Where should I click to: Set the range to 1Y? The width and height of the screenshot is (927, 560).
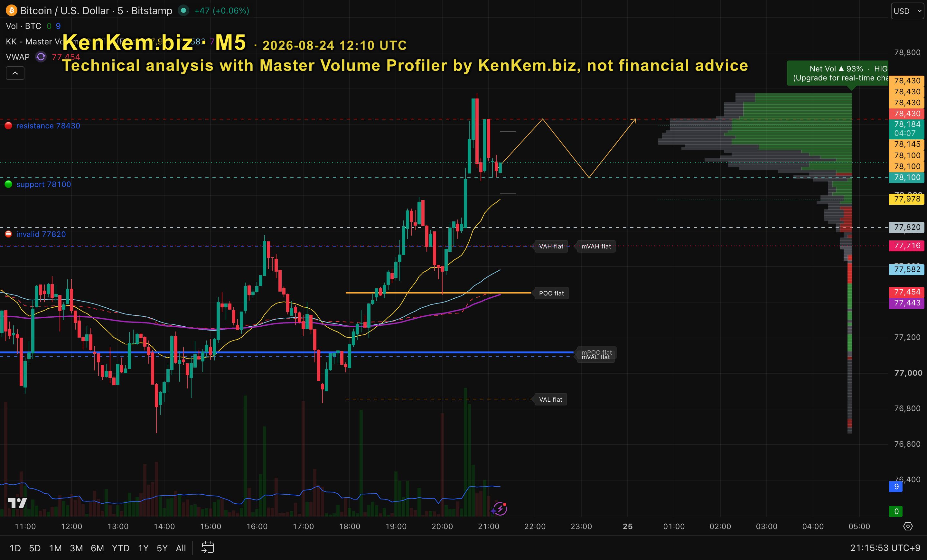point(143,548)
